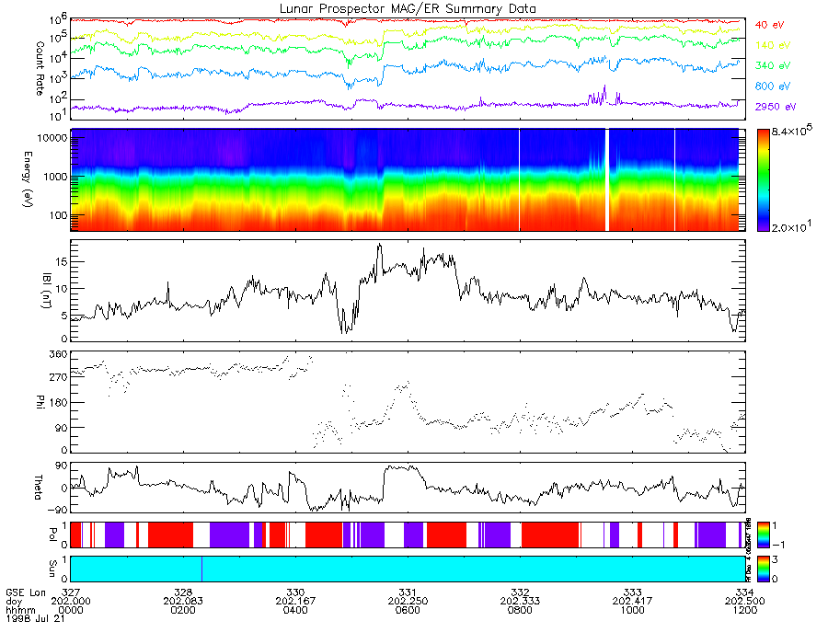Click the '|B| (nT)' axis label
828x644 pixels.
point(47,291)
